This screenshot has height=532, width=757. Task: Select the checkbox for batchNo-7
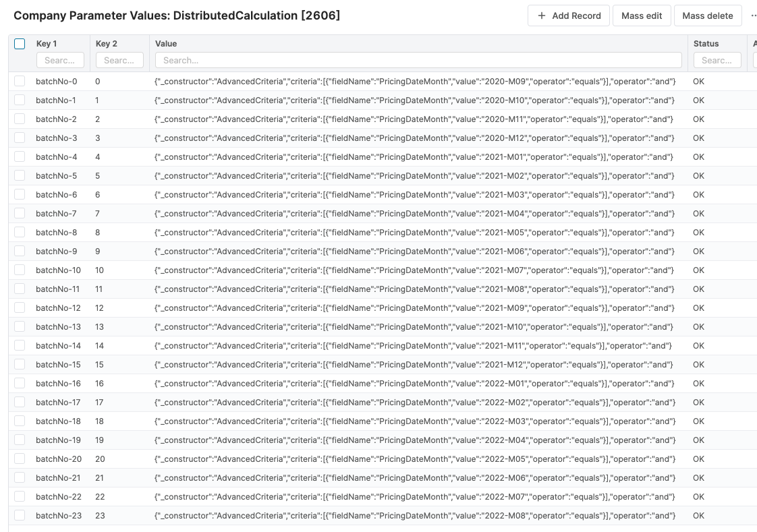20,214
